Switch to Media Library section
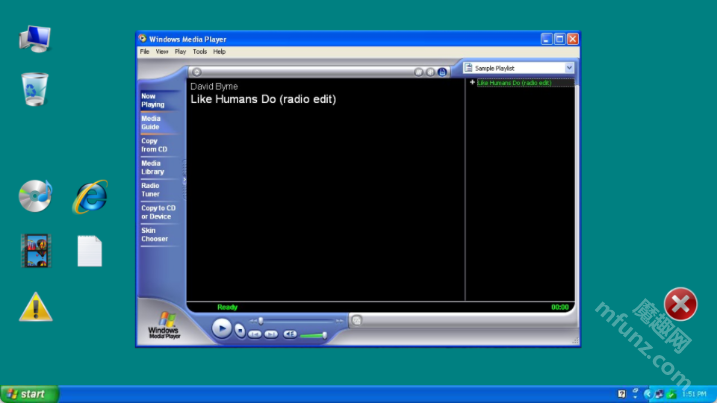The height and width of the screenshot is (403, 717). coord(152,167)
